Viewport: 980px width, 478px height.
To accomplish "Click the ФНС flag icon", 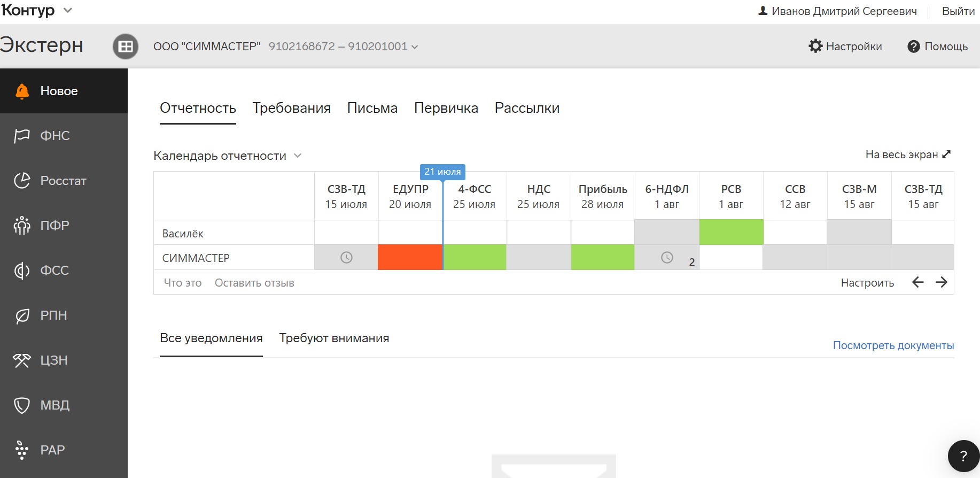I will 22,136.
